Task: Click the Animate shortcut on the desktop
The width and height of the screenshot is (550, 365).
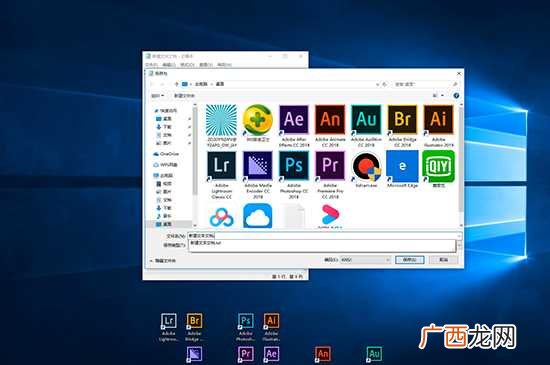Action: [x=323, y=354]
